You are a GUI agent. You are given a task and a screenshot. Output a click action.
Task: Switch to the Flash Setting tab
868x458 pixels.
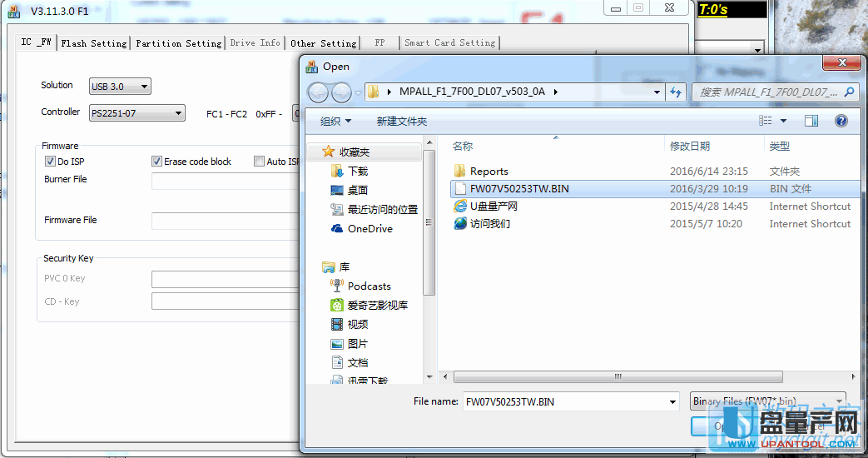[x=94, y=43]
